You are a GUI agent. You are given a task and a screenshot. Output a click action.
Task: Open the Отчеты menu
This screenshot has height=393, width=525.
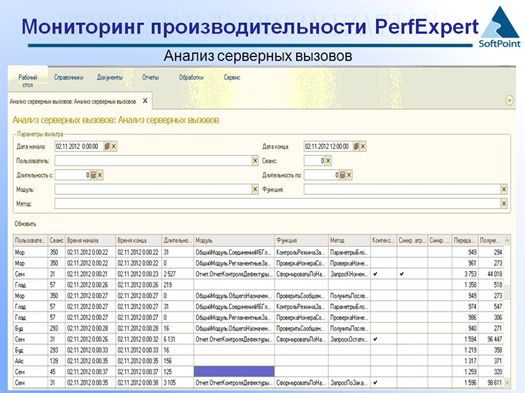pyautogui.click(x=151, y=78)
